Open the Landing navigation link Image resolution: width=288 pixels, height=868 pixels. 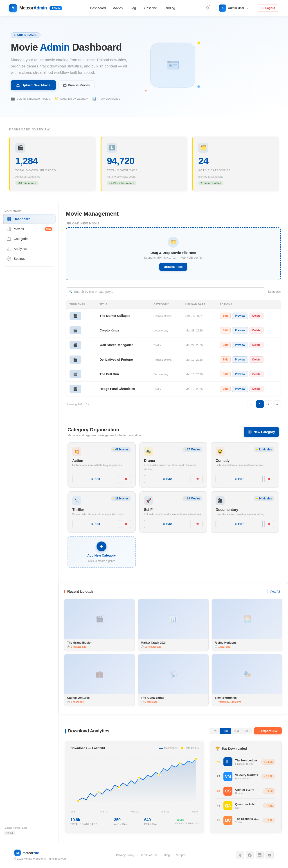pos(169,8)
